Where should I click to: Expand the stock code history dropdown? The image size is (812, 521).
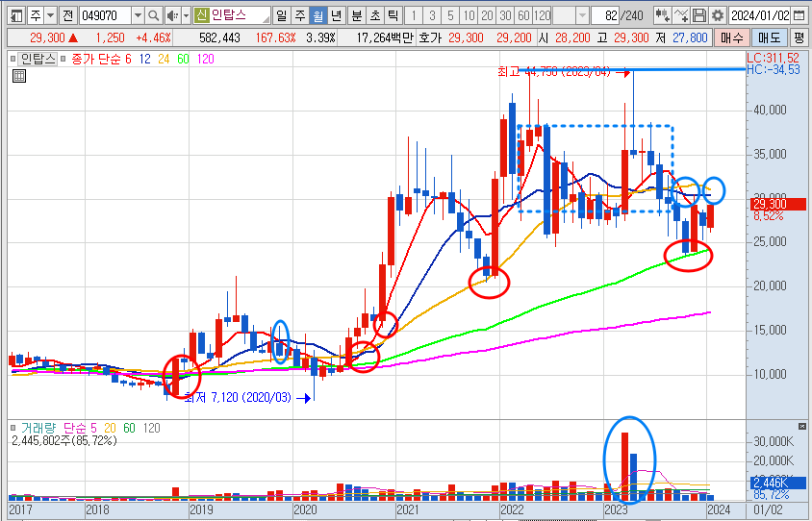138,15
